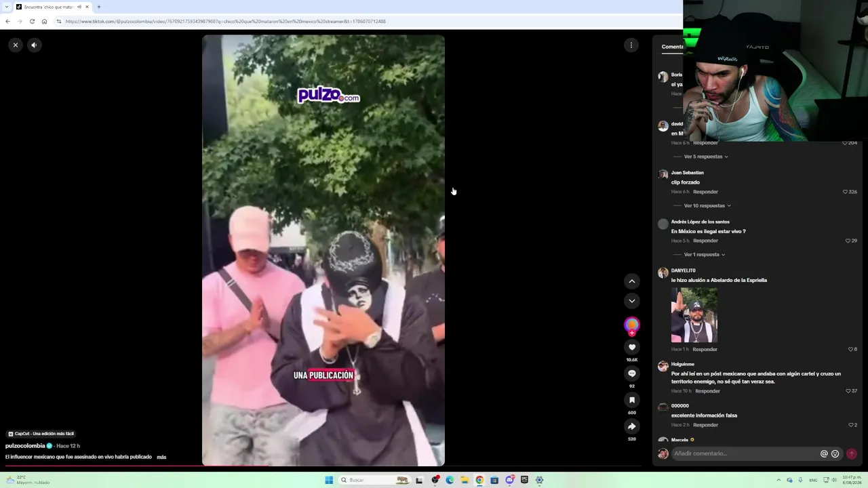This screenshot has height=488, width=868.
Task: Reload the TikTok page
Action: (32, 21)
